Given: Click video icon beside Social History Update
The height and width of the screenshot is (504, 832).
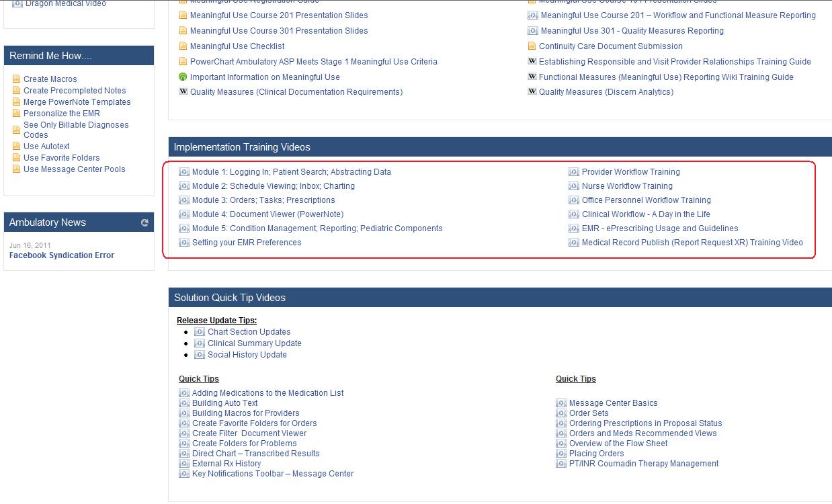Looking at the screenshot, I should point(200,355).
